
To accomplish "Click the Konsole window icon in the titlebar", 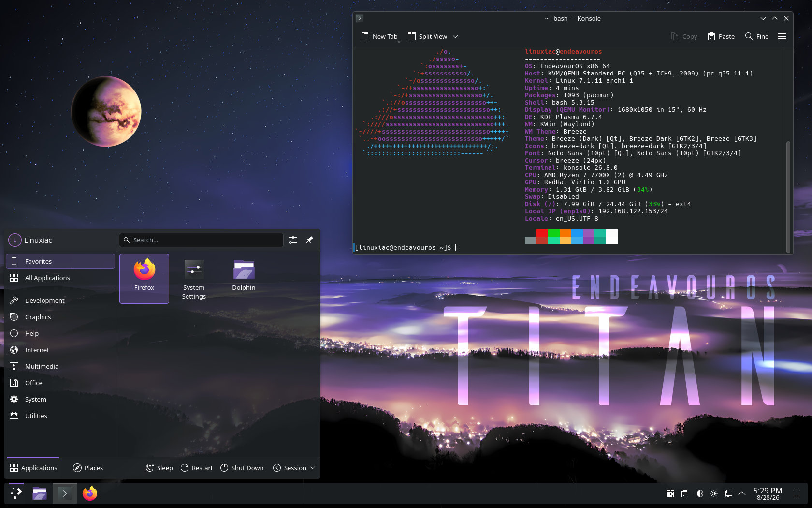I will click(x=359, y=18).
